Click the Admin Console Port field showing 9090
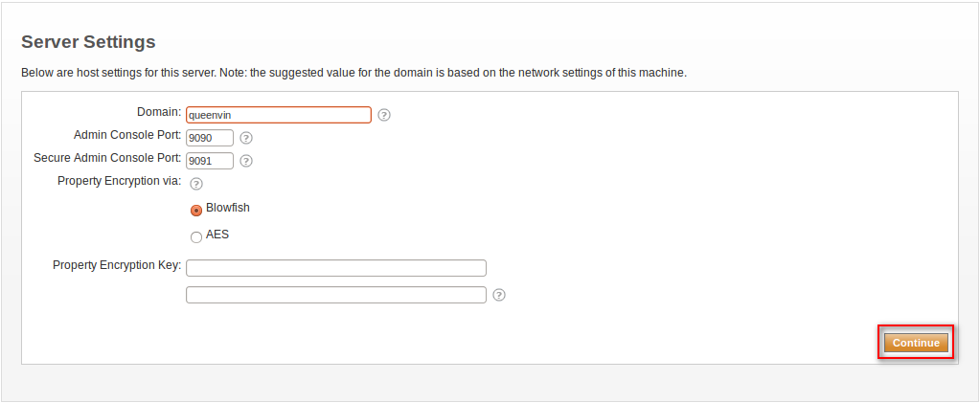980x403 pixels. pyautogui.click(x=210, y=138)
